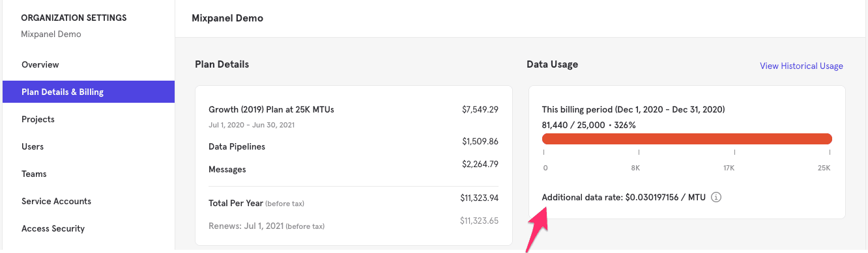Image resolution: width=868 pixels, height=253 pixels.
Task: Click the Messages line item
Action: (227, 169)
